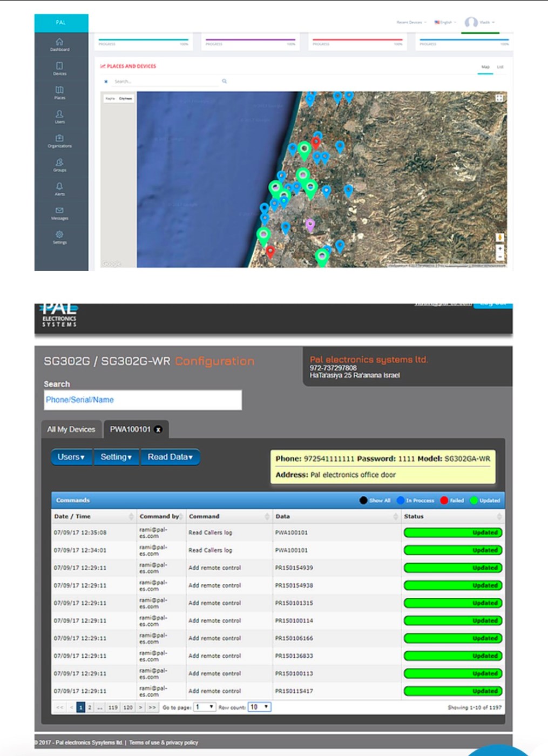Open the Read Data dropdown menu
Viewport: 548px width, 756px height.
tap(170, 457)
